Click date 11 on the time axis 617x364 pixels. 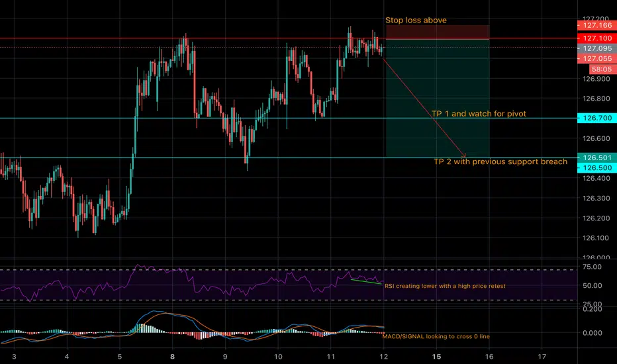coord(330,357)
